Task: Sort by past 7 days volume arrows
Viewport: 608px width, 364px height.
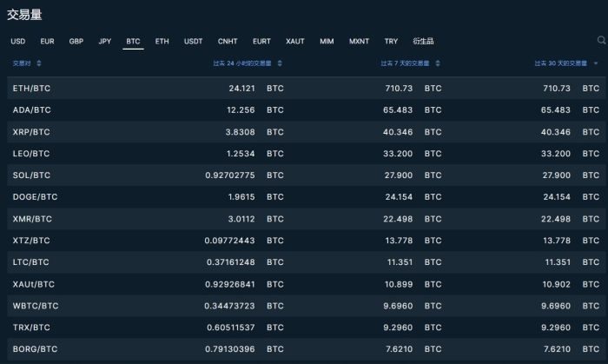Action: [x=437, y=63]
